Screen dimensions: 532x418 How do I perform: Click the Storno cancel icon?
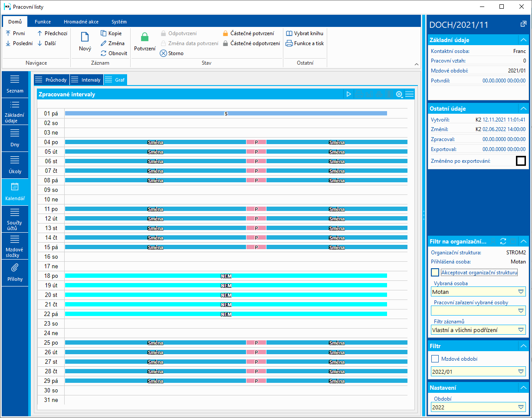click(163, 53)
